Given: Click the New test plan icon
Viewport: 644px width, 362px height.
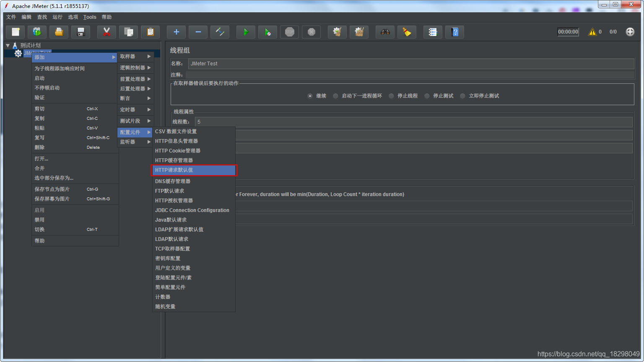Looking at the screenshot, I should [x=16, y=32].
